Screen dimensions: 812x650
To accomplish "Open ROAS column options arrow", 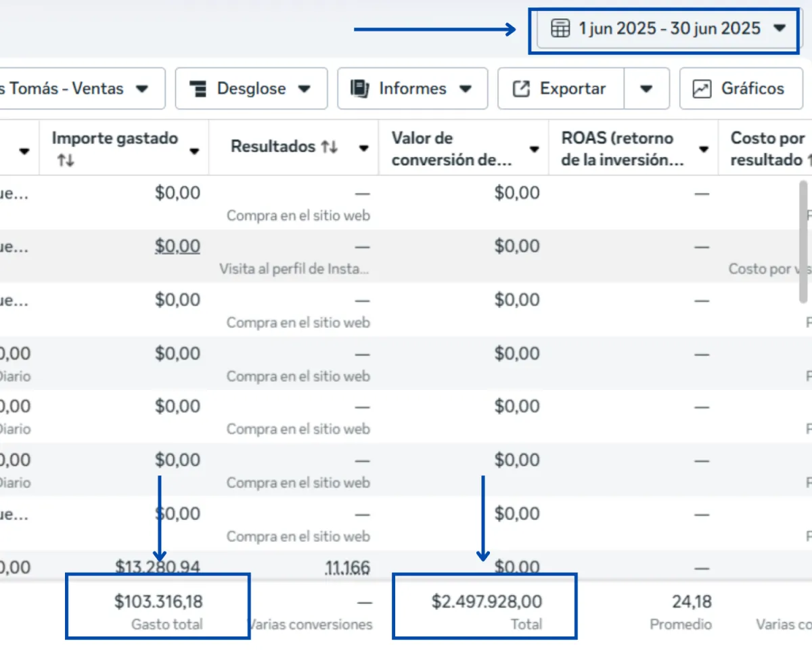I will (704, 149).
